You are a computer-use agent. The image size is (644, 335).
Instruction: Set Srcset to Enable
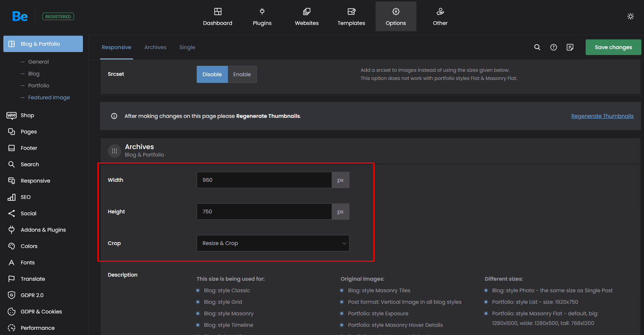[242, 74]
